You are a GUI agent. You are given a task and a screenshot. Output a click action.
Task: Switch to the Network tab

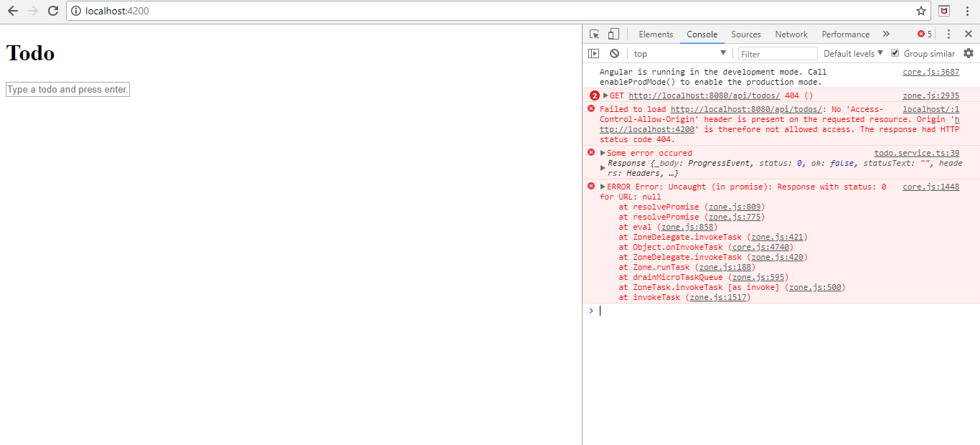(791, 34)
